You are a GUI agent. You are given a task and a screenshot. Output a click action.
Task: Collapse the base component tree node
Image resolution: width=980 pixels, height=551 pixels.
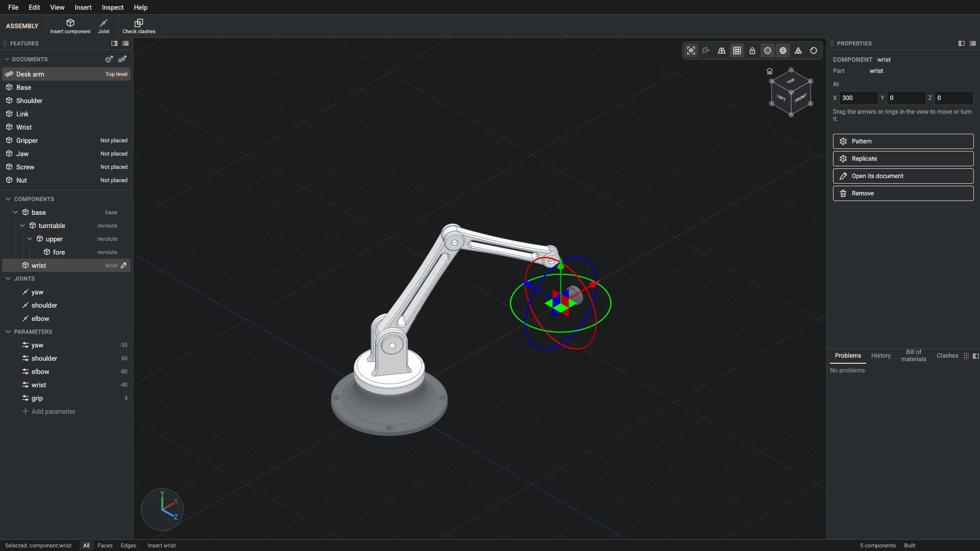(15, 212)
